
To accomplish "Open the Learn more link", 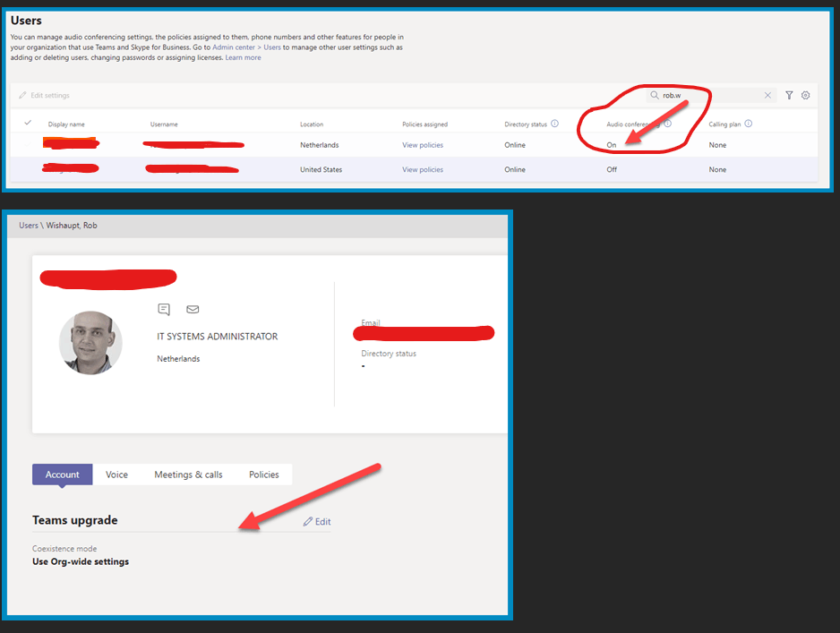I will (244, 58).
